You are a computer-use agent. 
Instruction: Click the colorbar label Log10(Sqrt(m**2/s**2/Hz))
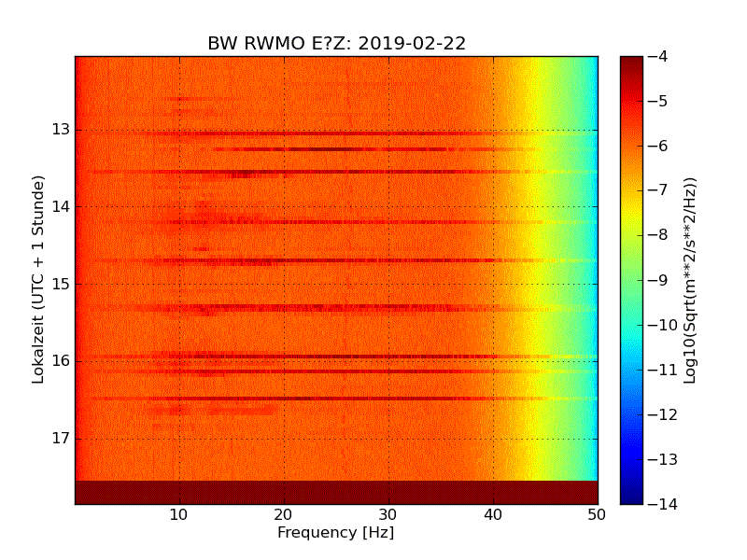[x=689, y=281]
